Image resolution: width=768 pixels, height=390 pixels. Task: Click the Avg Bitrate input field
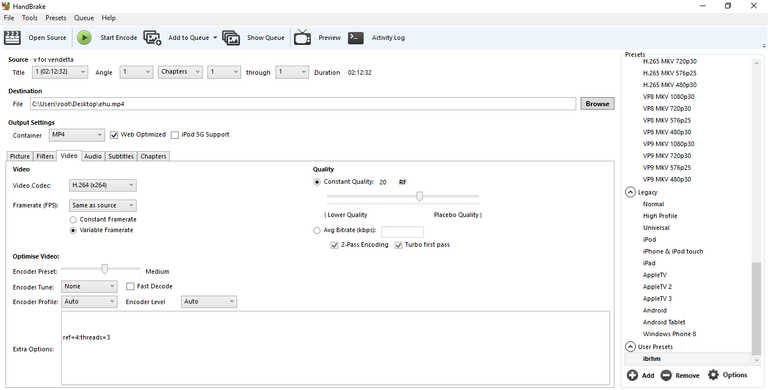(403, 232)
